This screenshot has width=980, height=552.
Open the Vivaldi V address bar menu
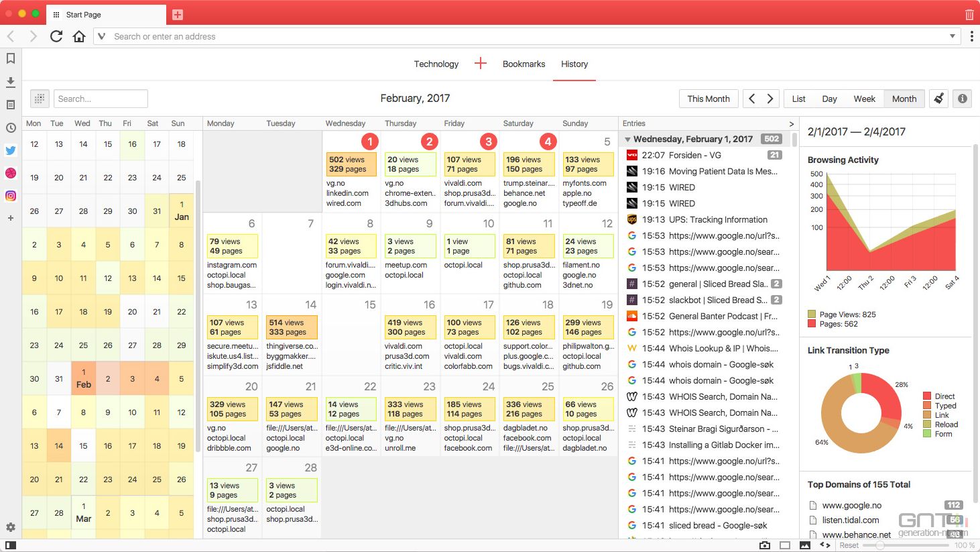[x=101, y=36]
